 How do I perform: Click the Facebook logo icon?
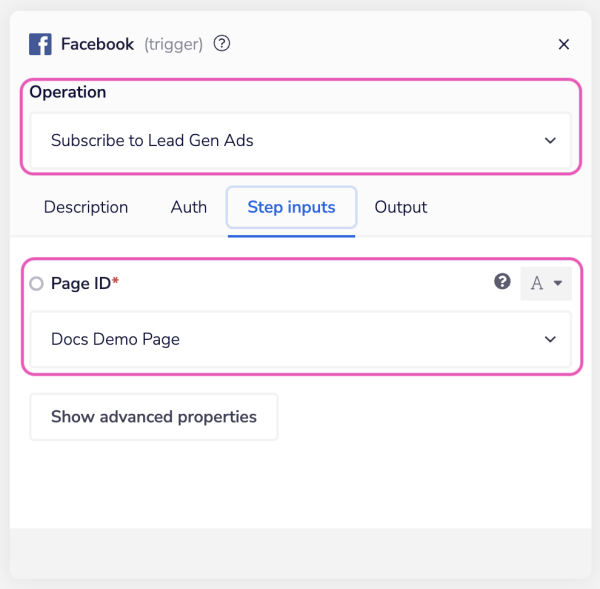pos(40,45)
